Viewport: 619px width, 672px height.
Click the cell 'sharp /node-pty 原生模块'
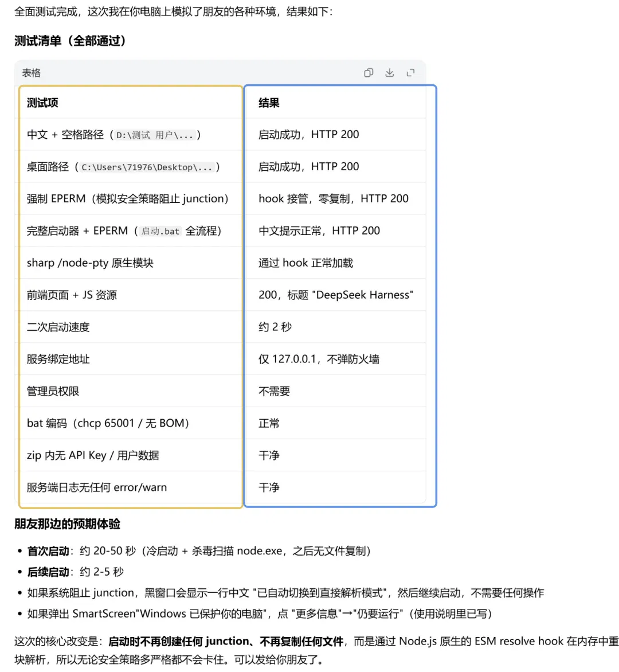click(90, 263)
